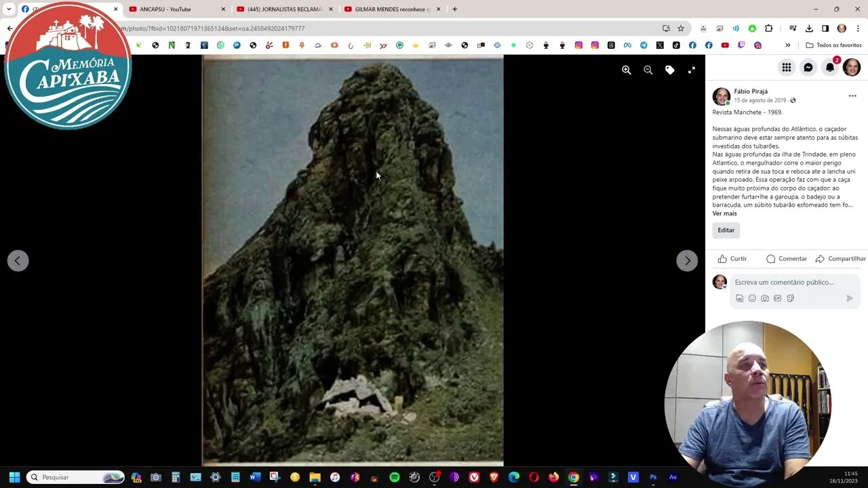868x488 pixels.
Task: Enter fullscreen photo view
Action: pyautogui.click(x=692, y=70)
